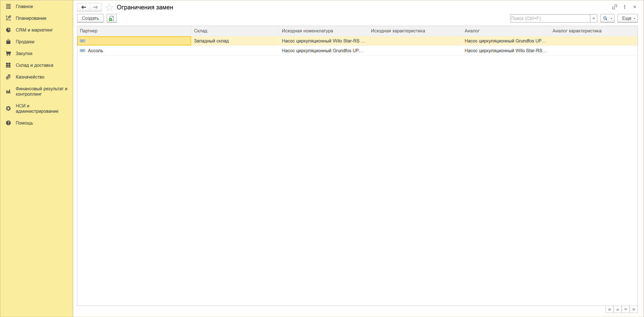Image resolution: width=644 pixels, height=317 pixels.
Task: Clear the search field with x
Action: tap(594, 18)
